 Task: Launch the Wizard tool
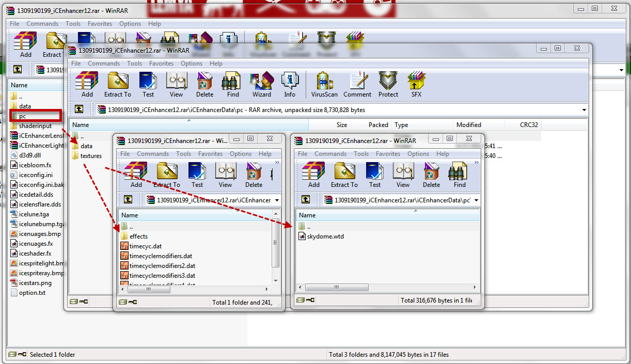tap(261, 84)
